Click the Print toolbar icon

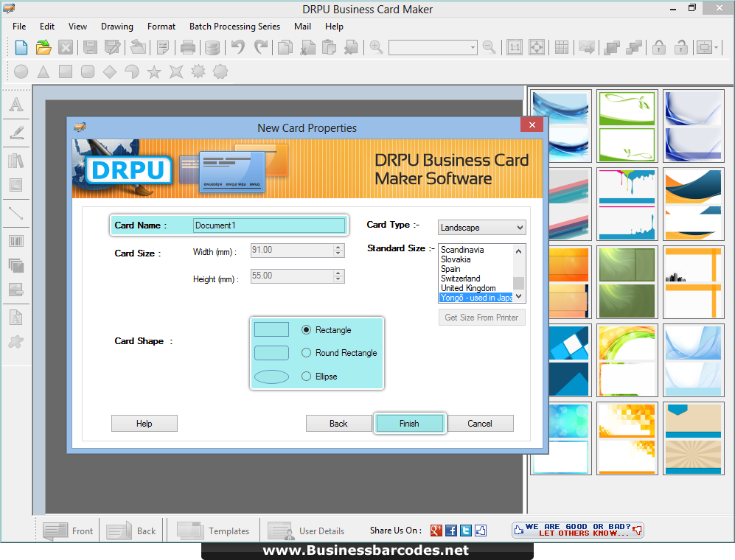188,47
